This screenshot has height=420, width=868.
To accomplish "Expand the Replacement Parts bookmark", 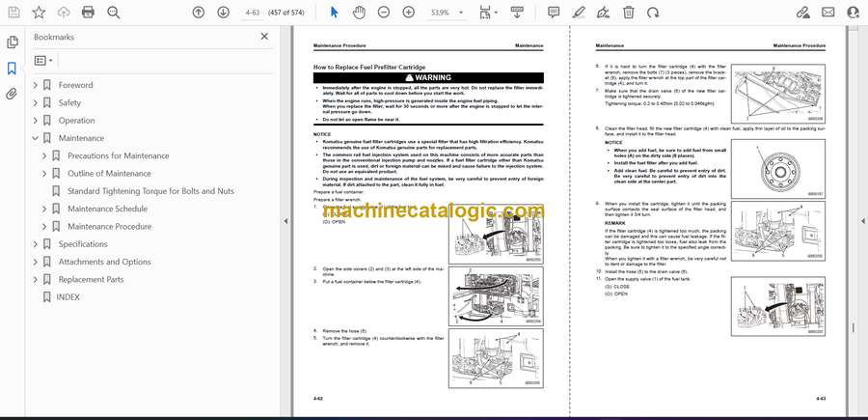I will pyautogui.click(x=36, y=279).
